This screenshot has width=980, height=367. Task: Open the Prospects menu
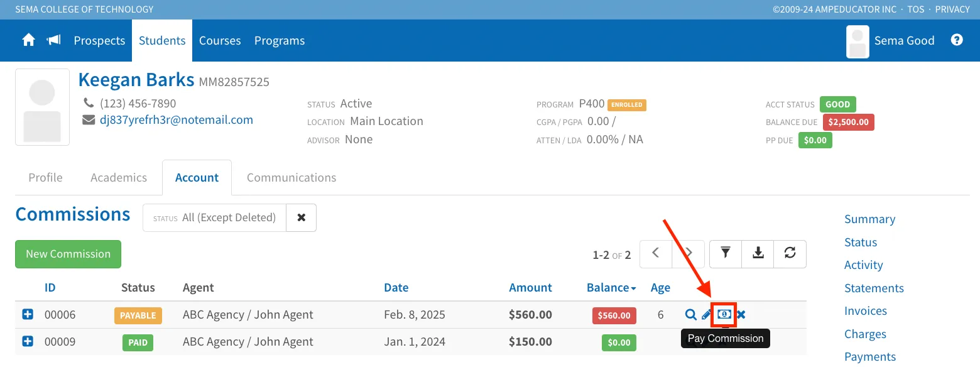click(x=99, y=40)
